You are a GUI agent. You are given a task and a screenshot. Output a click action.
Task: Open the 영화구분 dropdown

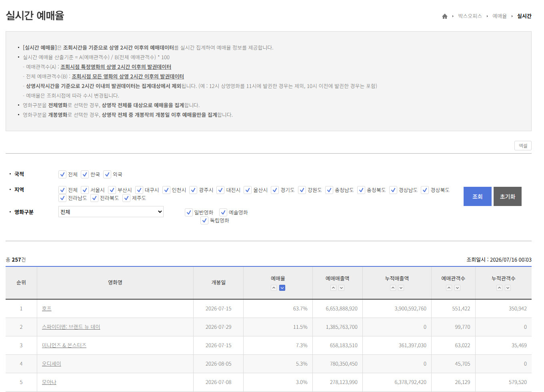(x=111, y=212)
